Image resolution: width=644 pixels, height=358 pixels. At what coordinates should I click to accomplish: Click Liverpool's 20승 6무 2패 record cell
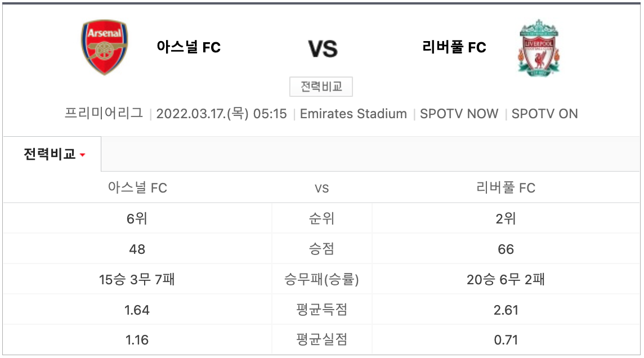pos(506,279)
